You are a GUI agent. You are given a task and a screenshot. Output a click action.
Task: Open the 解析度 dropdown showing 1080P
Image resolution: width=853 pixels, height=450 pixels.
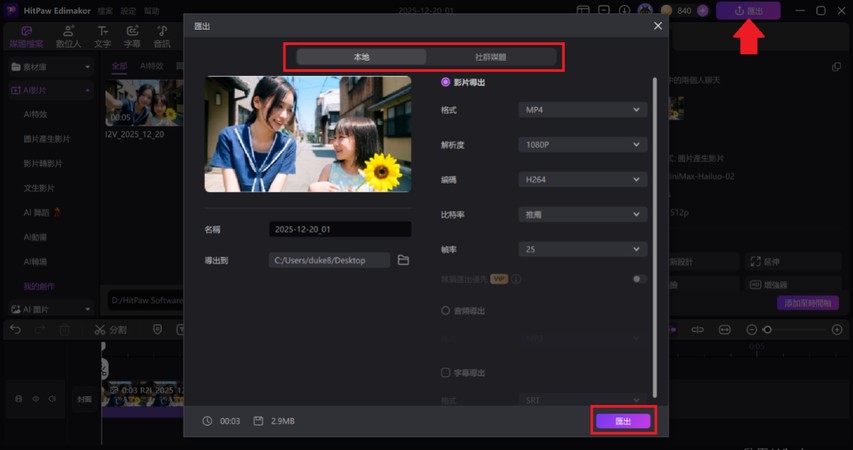pyautogui.click(x=583, y=145)
